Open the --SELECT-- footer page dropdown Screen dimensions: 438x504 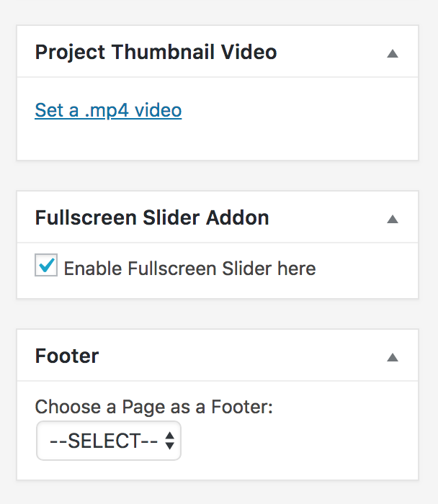[x=108, y=441]
